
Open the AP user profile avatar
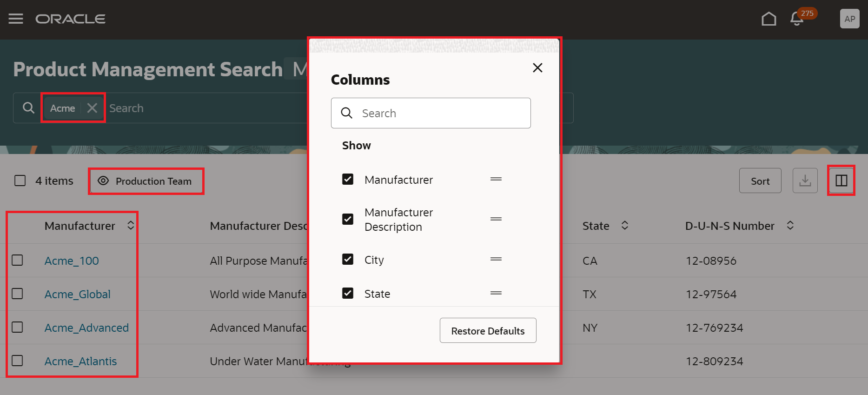coord(850,19)
